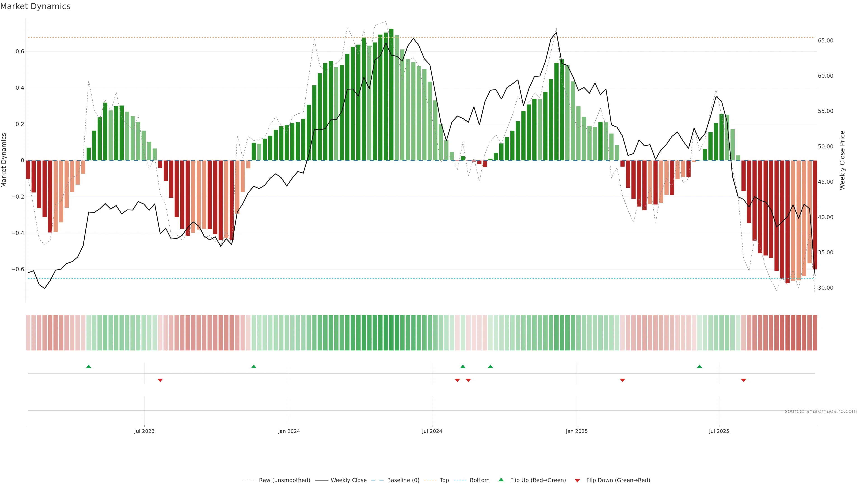The width and height of the screenshot is (868, 488).
Task: Click the Flip Down red triangle legend icon
Action: (x=577, y=480)
